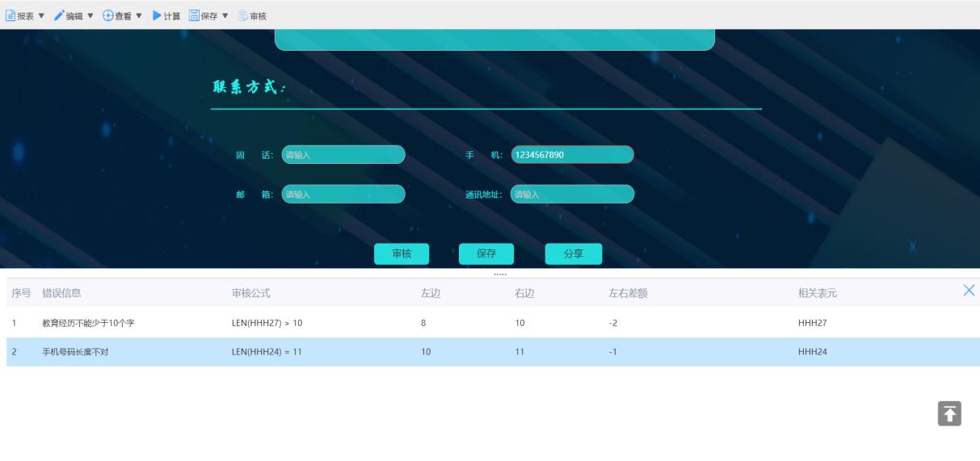Click the 左边 column header
This screenshot has width=980, height=461.
pyautogui.click(x=431, y=293)
